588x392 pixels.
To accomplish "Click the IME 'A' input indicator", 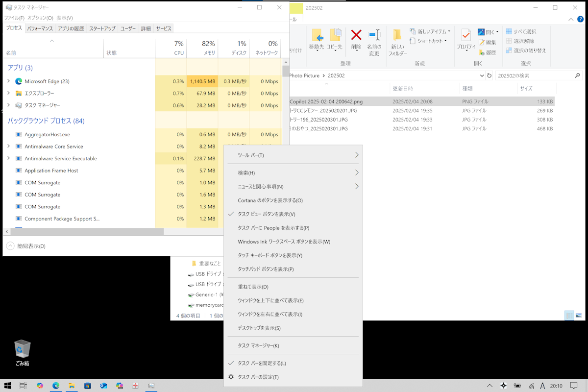I will pos(542,386).
